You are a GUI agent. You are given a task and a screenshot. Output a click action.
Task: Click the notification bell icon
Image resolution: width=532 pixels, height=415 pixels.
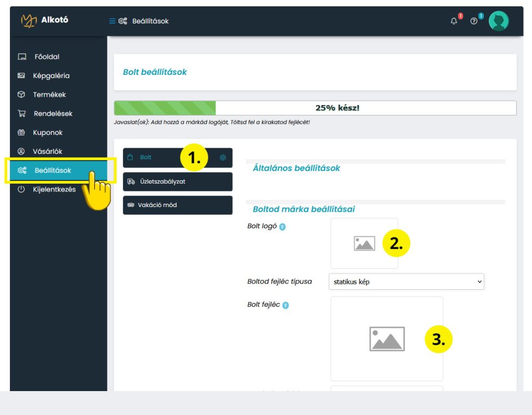[x=454, y=21]
